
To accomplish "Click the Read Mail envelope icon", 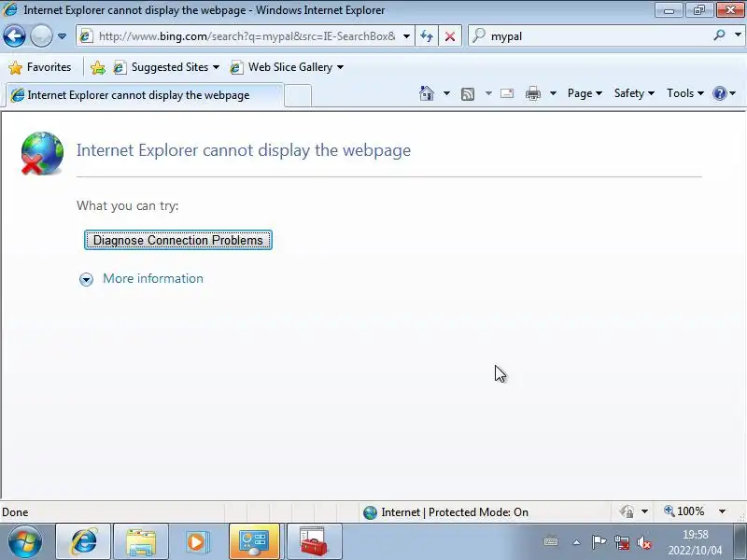I will (x=507, y=93).
